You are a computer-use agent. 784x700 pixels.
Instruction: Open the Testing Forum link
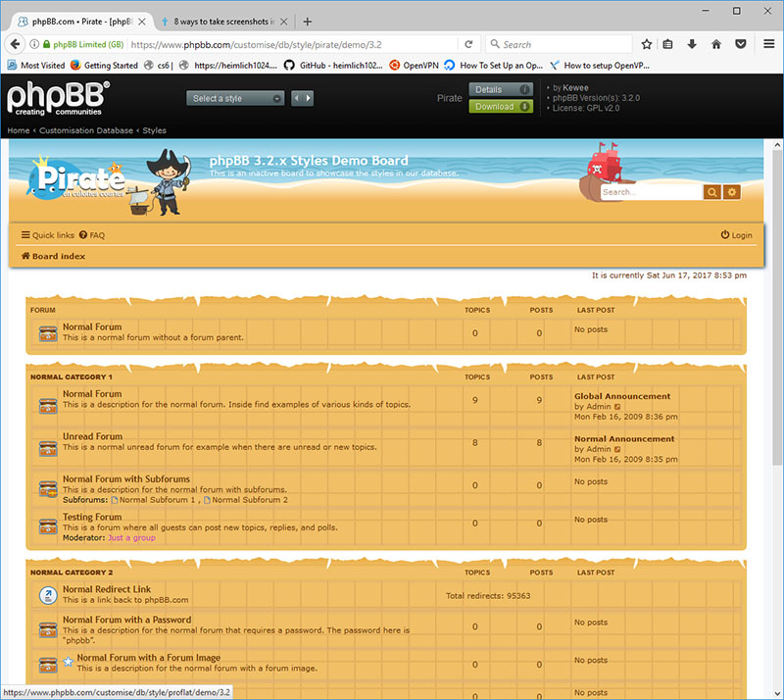[92, 517]
